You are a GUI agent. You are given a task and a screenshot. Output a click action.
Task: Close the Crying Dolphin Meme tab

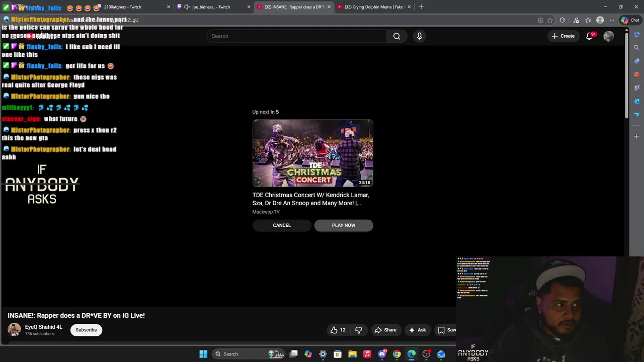coord(409,7)
